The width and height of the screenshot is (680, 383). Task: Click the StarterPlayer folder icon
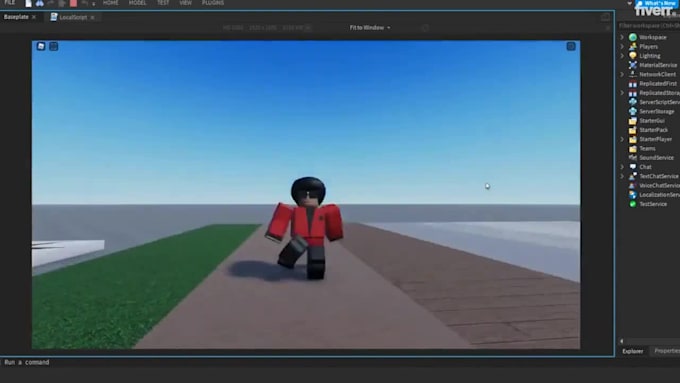tap(633, 139)
